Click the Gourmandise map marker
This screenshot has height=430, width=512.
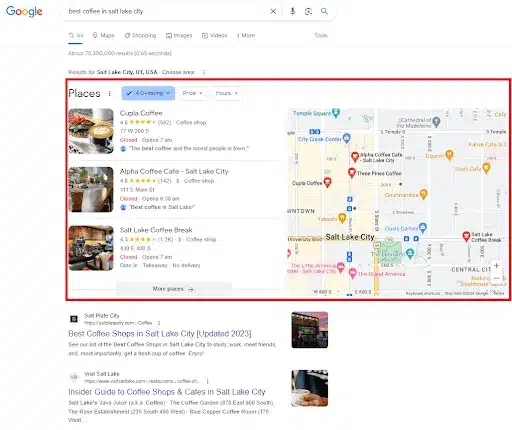(423, 194)
